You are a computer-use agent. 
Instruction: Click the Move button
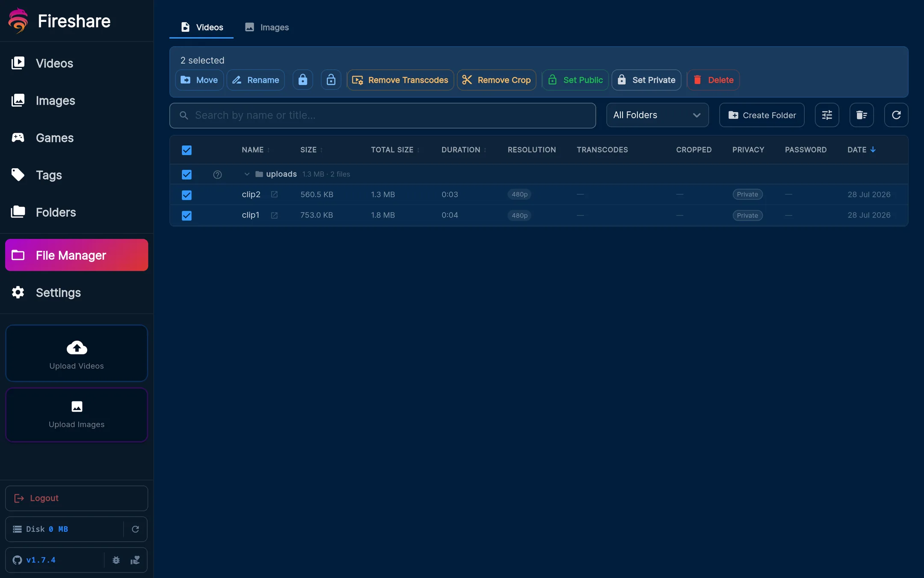click(x=199, y=80)
